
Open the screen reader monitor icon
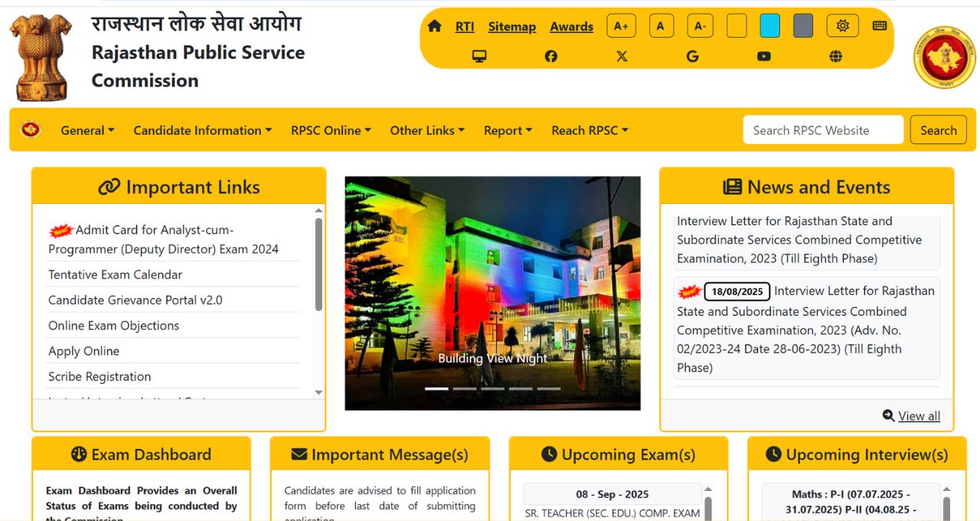tap(479, 56)
